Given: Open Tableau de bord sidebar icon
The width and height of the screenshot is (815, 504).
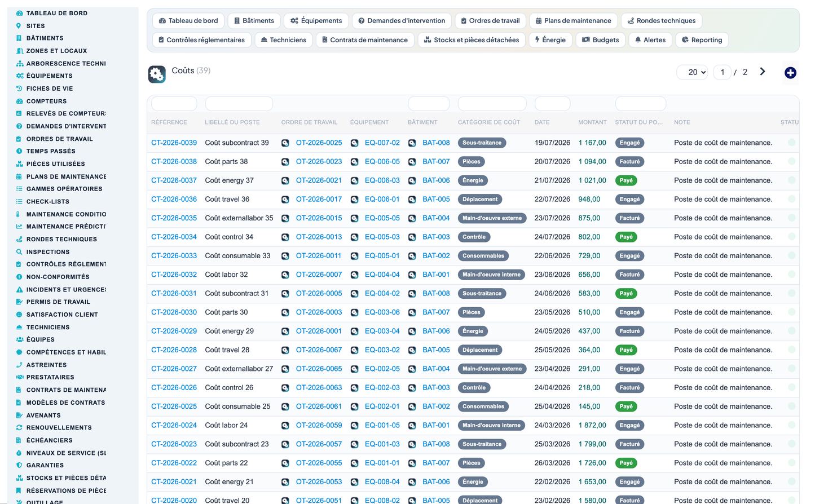Looking at the screenshot, I should [x=19, y=13].
